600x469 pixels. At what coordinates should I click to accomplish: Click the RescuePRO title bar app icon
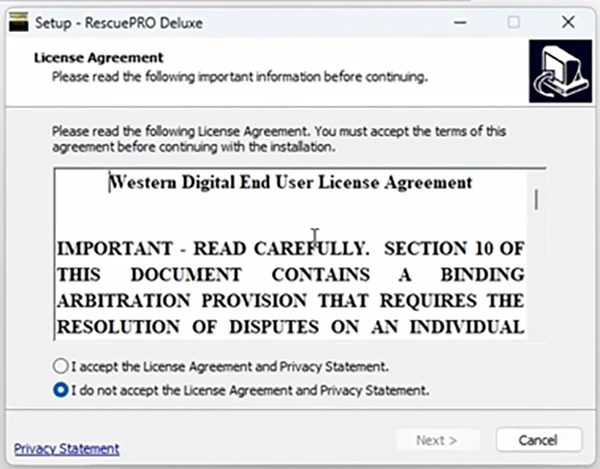tap(18, 22)
